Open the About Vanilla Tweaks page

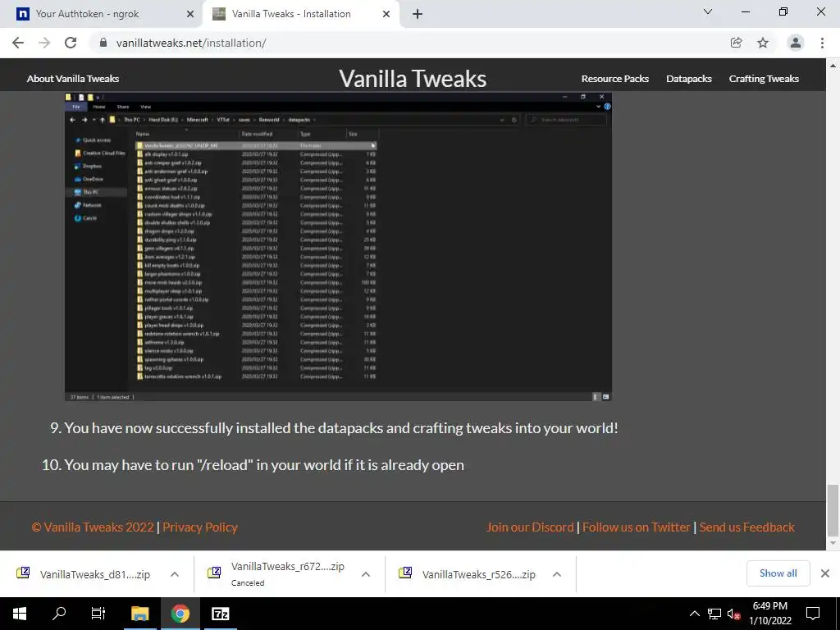tap(73, 79)
